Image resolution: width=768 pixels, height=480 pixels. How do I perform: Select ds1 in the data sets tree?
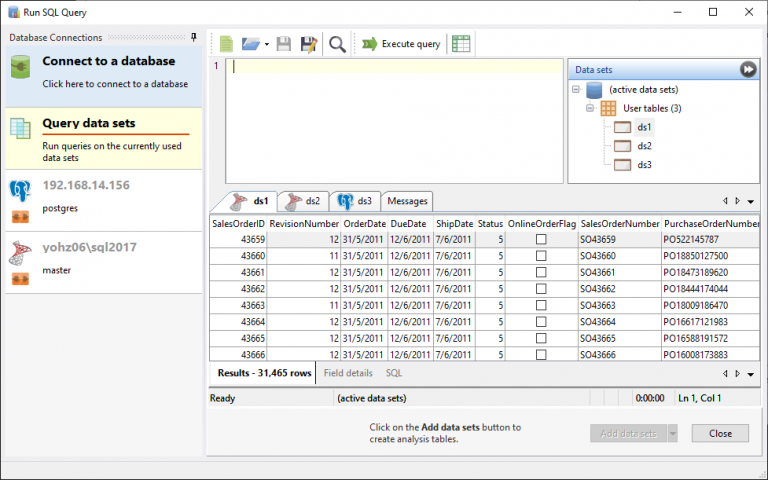[644, 127]
